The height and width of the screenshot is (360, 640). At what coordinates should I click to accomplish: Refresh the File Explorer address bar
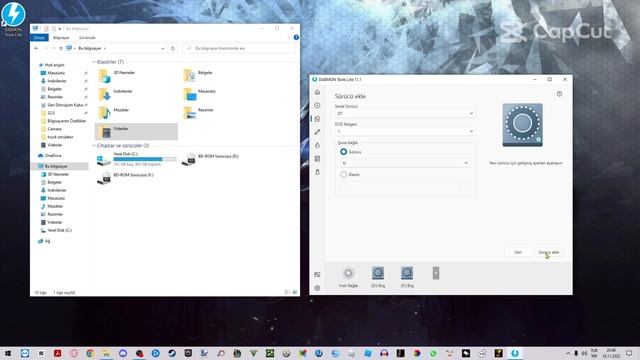(173, 48)
